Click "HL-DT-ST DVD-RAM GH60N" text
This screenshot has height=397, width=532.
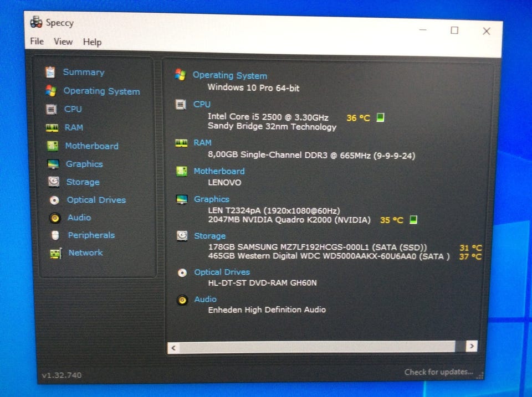tap(262, 283)
